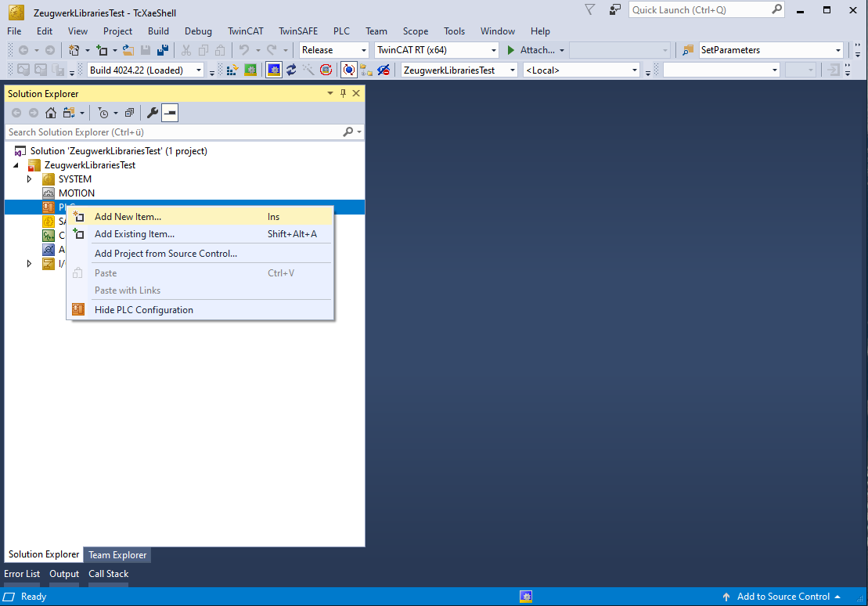Switch to the Team Explorer tab

coord(117,554)
